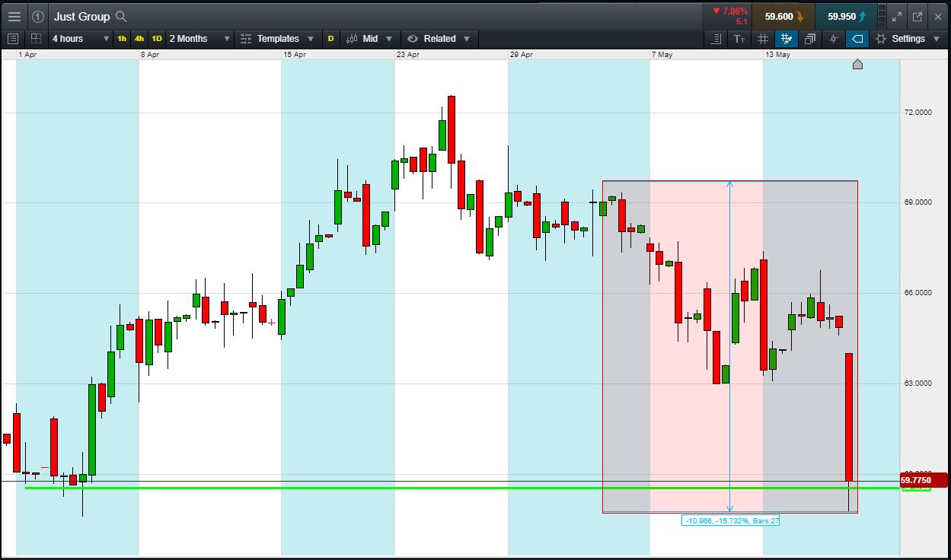
Task: Click the yellow D button
Action: [330, 38]
